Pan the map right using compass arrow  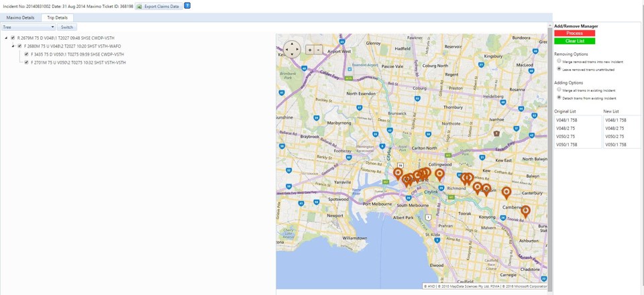coord(298,49)
